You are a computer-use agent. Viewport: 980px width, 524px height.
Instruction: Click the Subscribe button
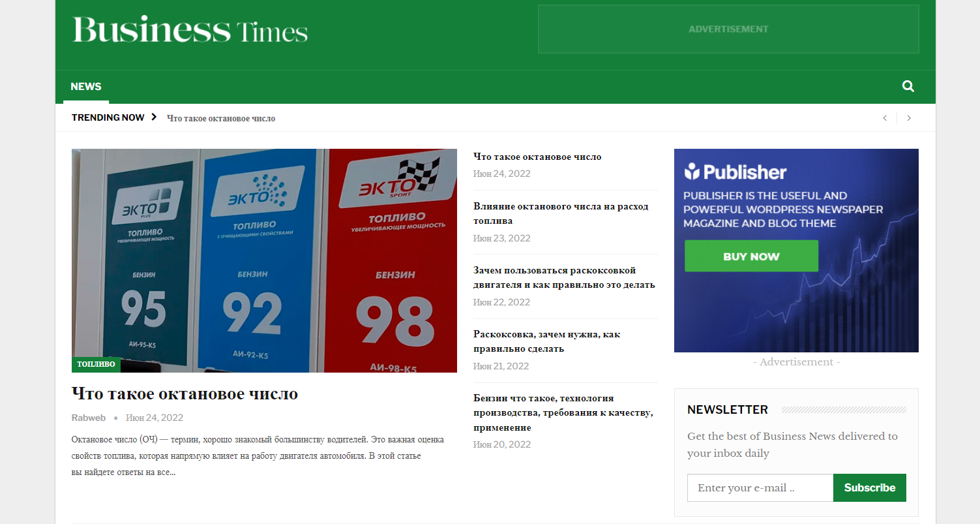tap(870, 487)
